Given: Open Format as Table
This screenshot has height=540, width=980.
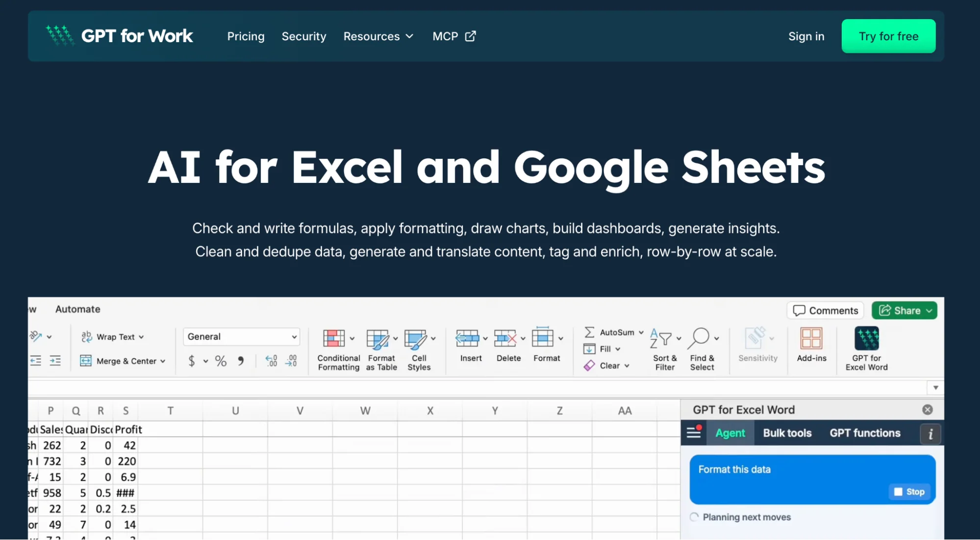Looking at the screenshot, I should [x=381, y=349].
